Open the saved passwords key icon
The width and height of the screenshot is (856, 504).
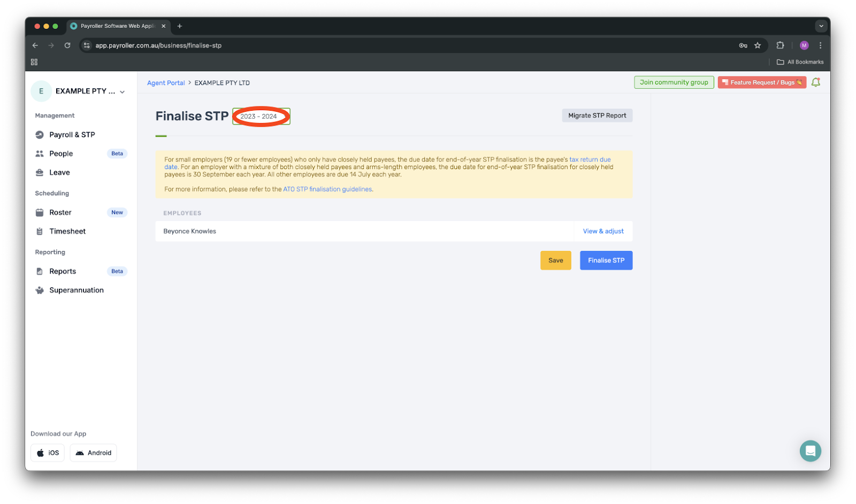[743, 45]
